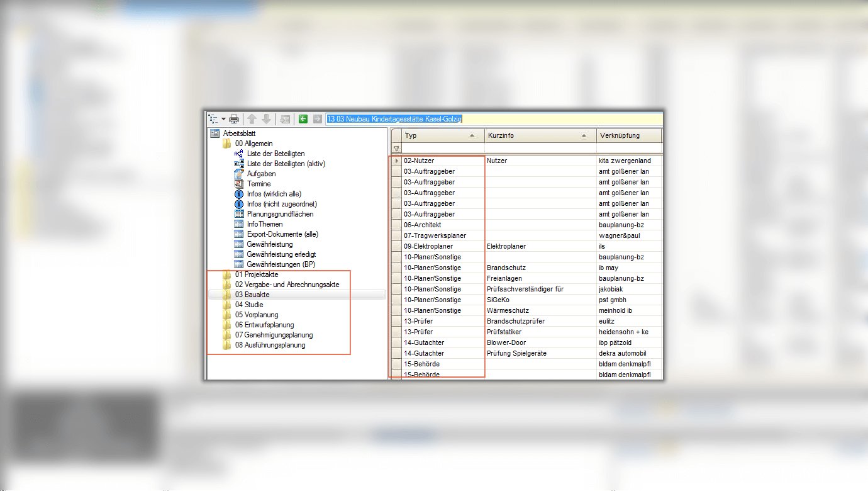This screenshot has width=868, height=491.
Task: Click the Infos (wirklich alle) info icon
Action: [x=239, y=194]
